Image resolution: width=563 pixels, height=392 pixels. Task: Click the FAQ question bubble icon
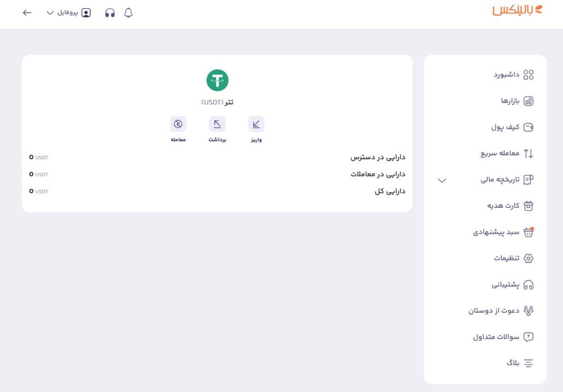pos(528,337)
